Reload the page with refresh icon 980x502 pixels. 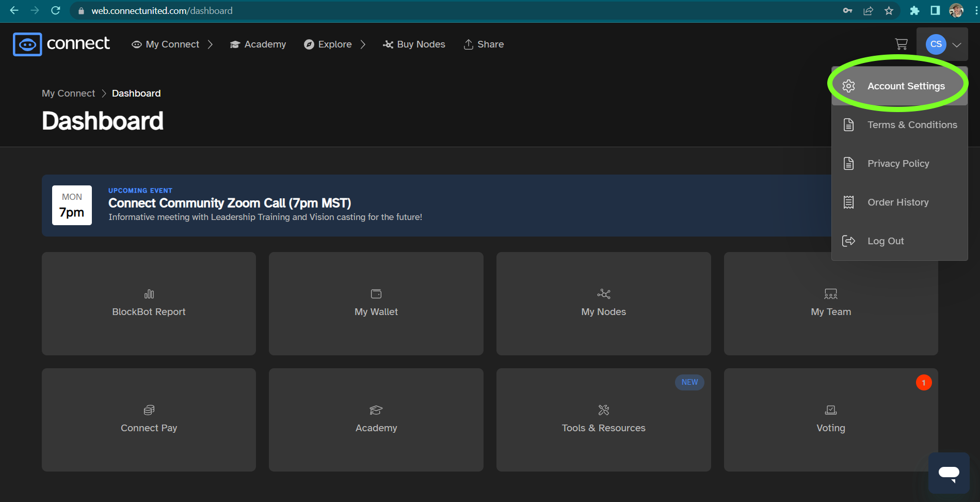(x=56, y=11)
